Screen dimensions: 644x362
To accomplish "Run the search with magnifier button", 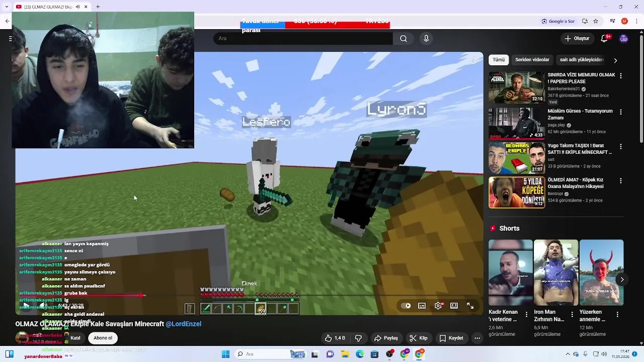I will (x=404, y=38).
